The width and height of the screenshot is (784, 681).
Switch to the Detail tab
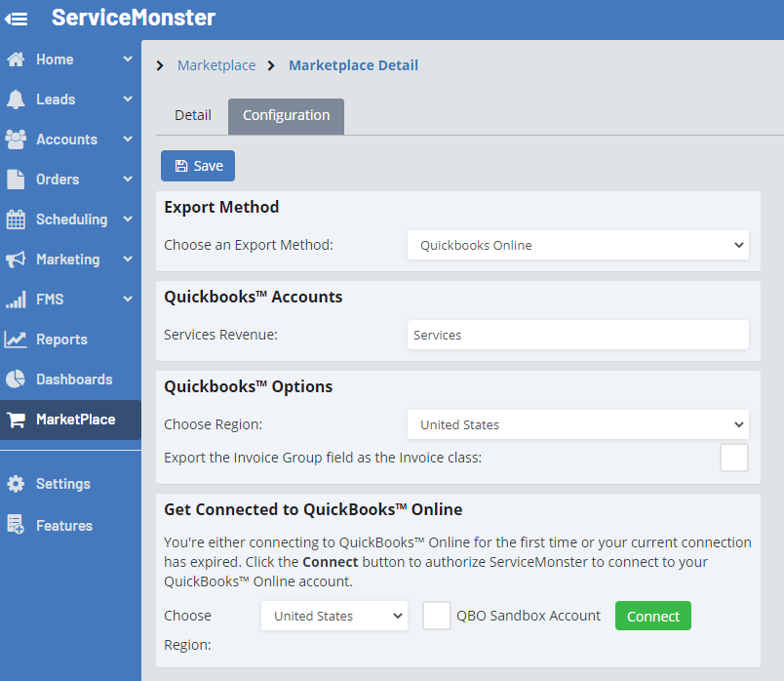(193, 115)
